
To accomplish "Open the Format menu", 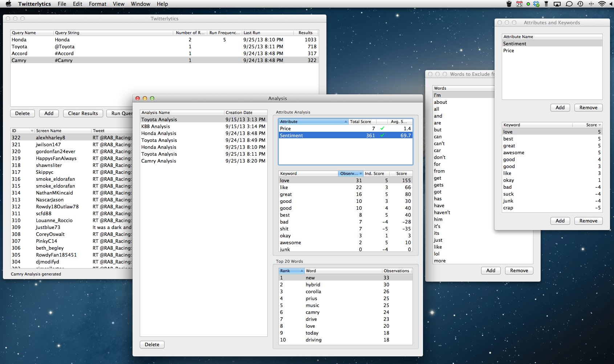I will coord(98,4).
